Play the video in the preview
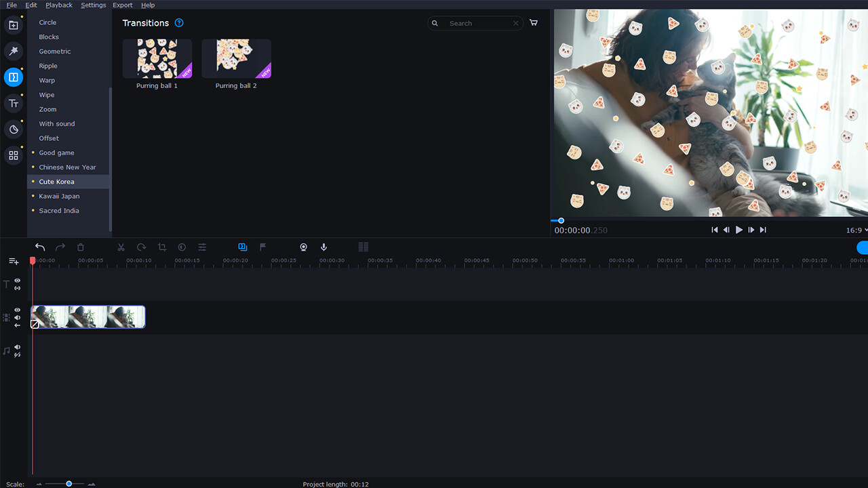Image resolution: width=868 pixels, height=488 pixels. [738, 229]
